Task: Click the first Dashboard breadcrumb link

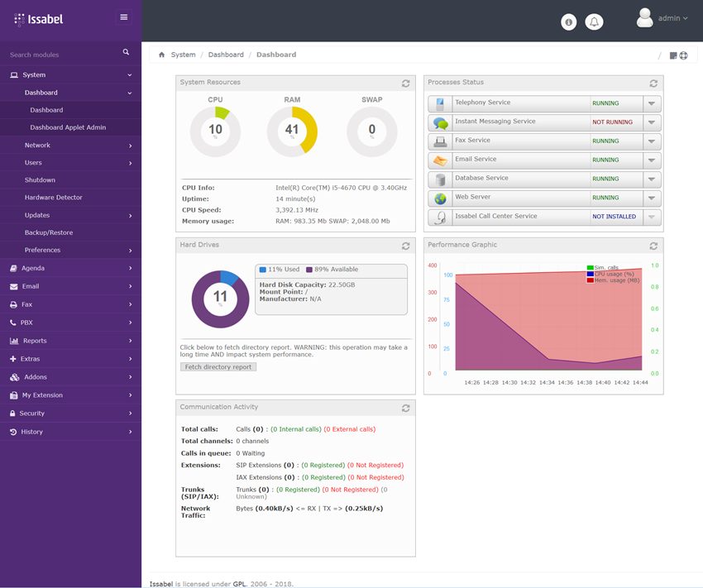Action: pos(226,55)
